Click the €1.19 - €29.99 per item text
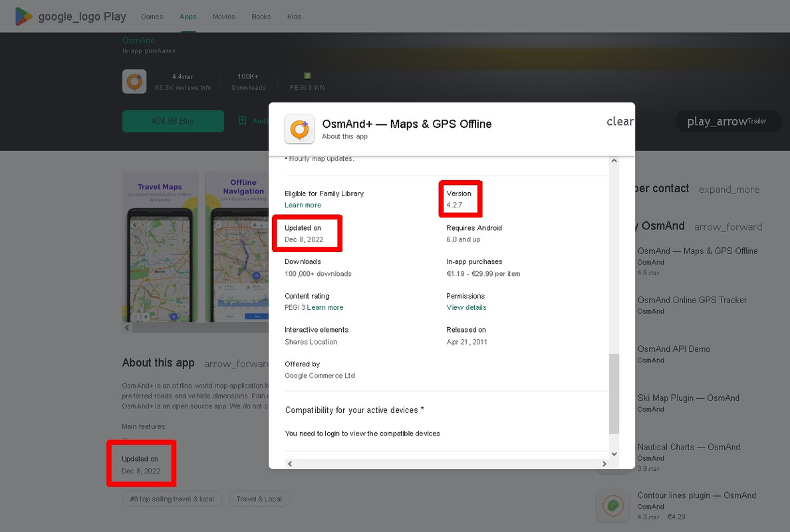Viewport: 790px width, 532px height. tap(483, 273)
